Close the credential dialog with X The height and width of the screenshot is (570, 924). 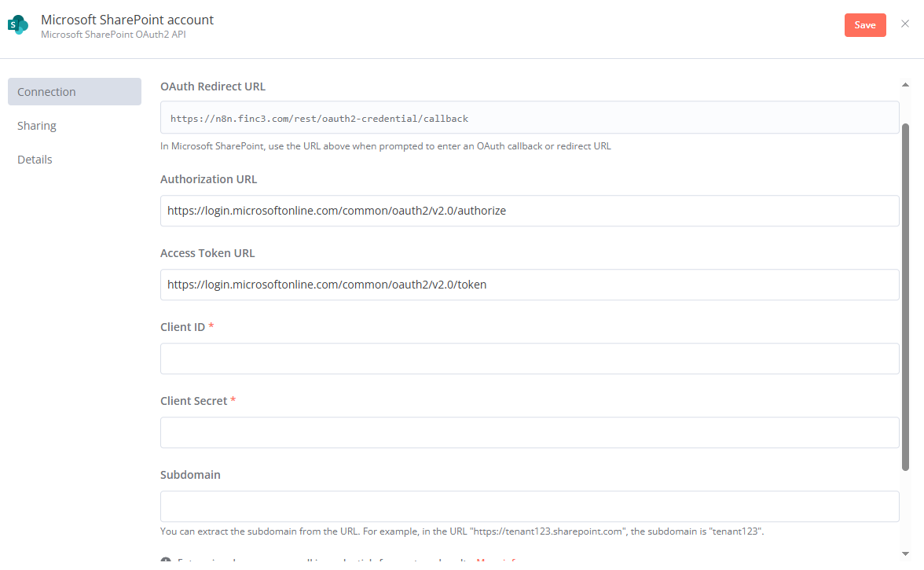[x=905, y=24]
